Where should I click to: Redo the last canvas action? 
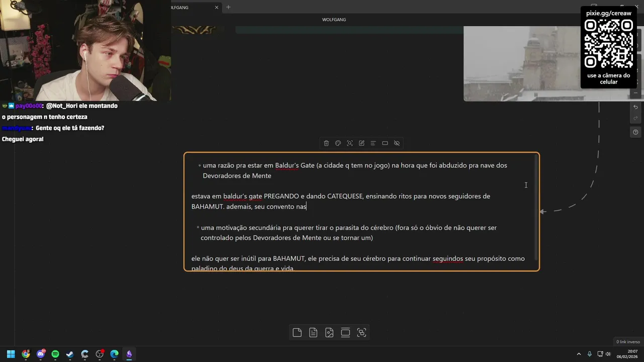point(635,118)
